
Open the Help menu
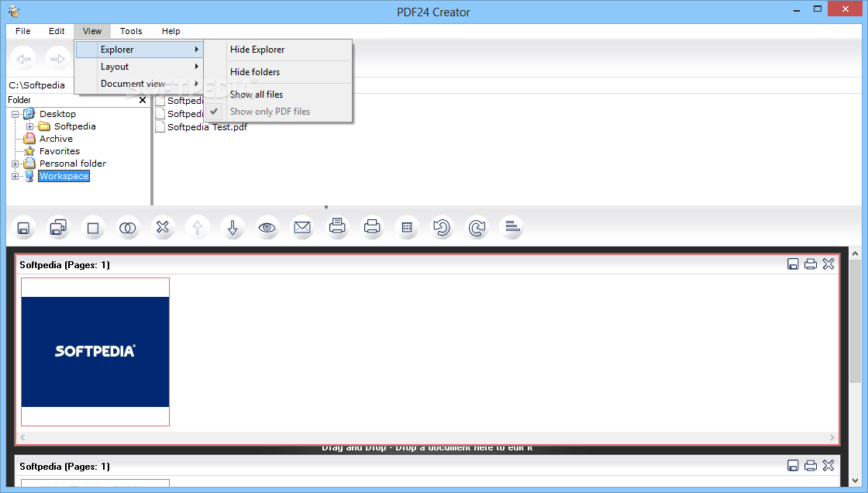[171, 31]
